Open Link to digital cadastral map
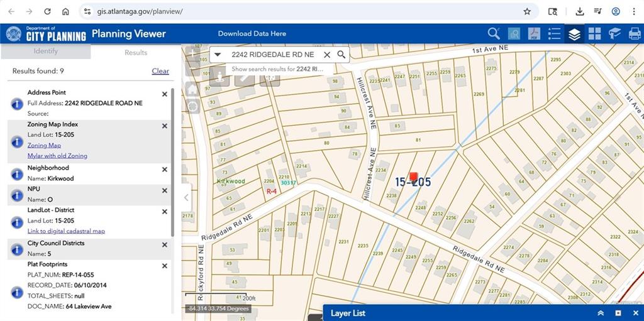This screenshot has height=321, width=644. [66, 231]
